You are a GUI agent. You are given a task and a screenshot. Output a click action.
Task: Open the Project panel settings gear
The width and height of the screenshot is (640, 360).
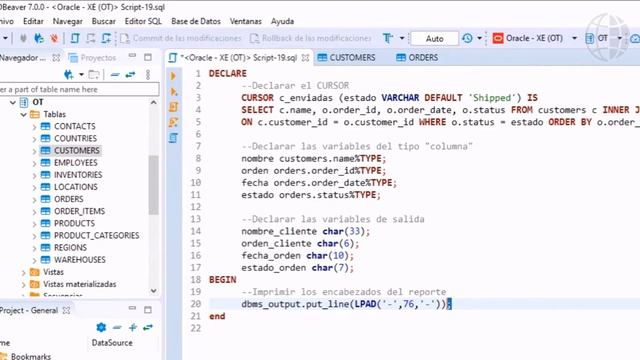click(x=101, y=327)
